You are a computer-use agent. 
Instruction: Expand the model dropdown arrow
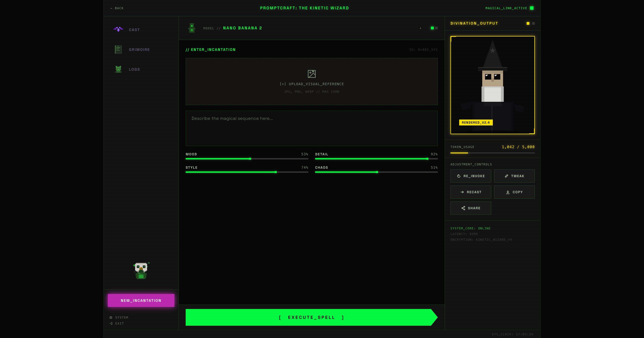tap(421, 28)
